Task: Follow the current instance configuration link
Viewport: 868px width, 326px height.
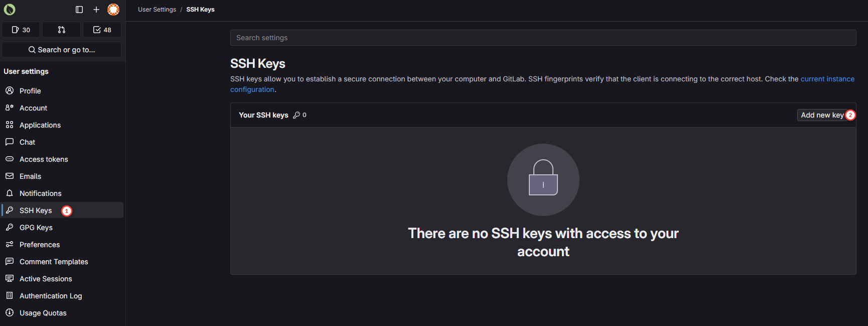Action: point(827,79)
